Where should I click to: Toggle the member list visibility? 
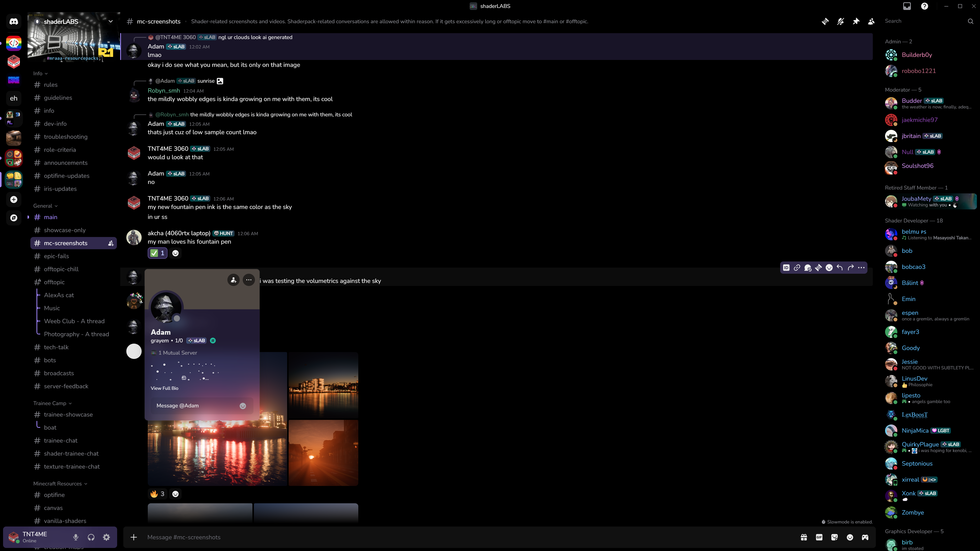[x=871, y=21]
